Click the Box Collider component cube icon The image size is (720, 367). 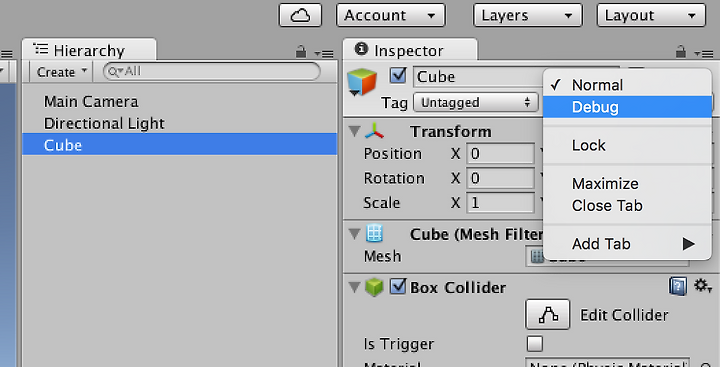tap(374, 288)
